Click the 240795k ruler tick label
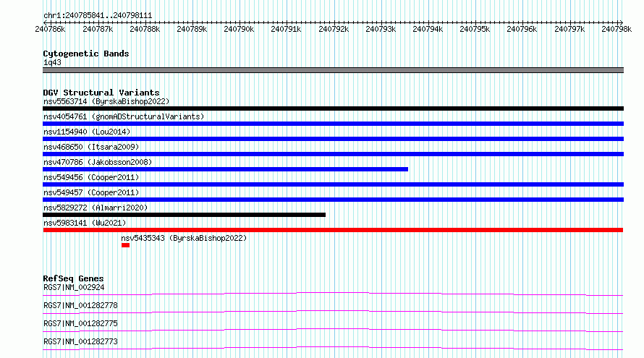Image resolution: width=644 pixels, height=358 pixels. (475, 29)
